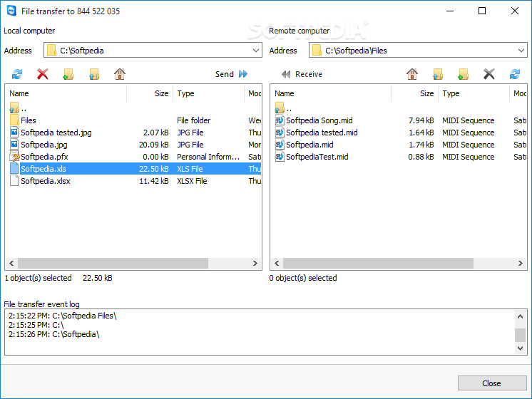This screenshot has height=399, width=532.
Task: Select Softpedia Song.mid in remote list
Action: pyautogui.click(x=399, y=120)
